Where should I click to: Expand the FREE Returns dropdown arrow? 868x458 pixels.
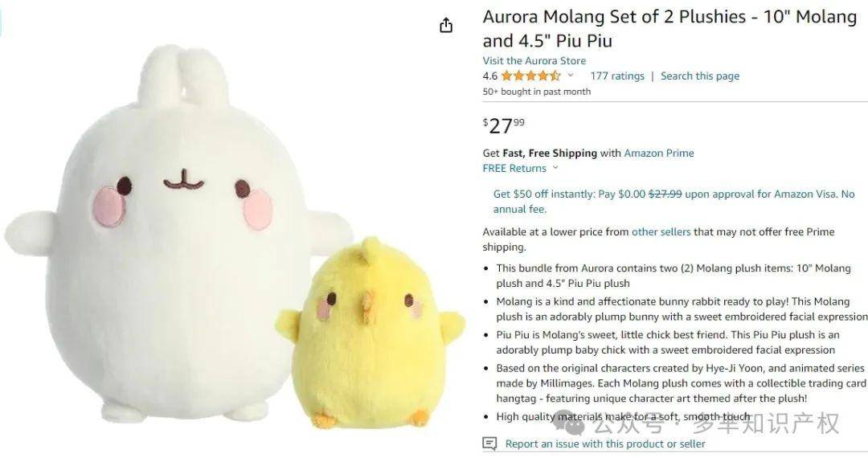[x=555, y=168]
